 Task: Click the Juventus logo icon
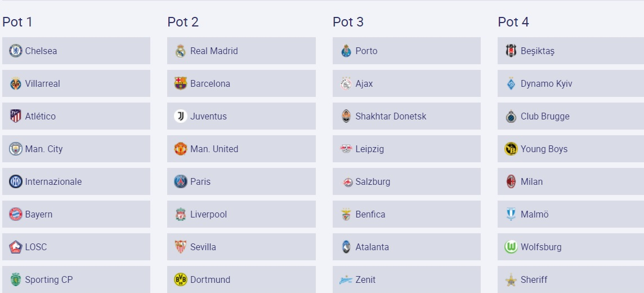click(181, 116)
